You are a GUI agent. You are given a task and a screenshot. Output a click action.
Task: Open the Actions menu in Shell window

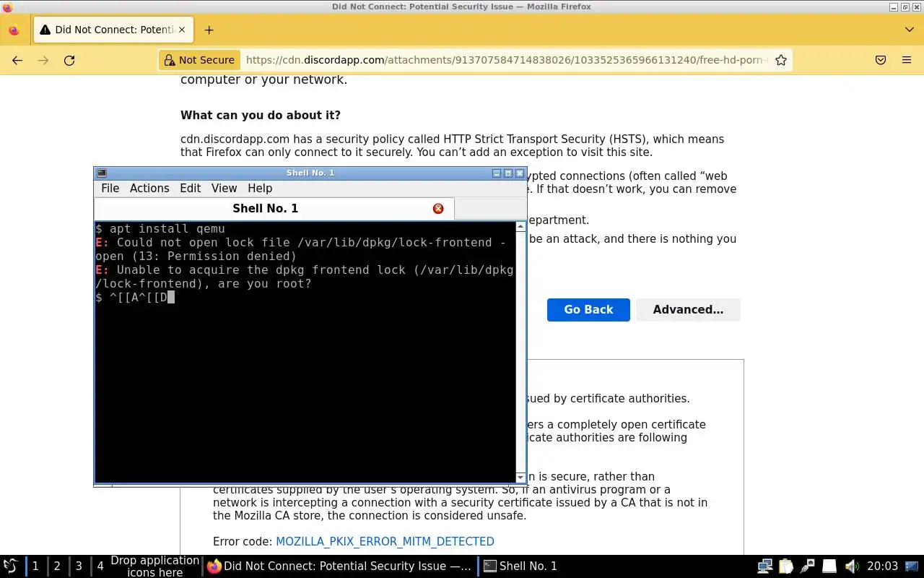click(x=149, y=188)
